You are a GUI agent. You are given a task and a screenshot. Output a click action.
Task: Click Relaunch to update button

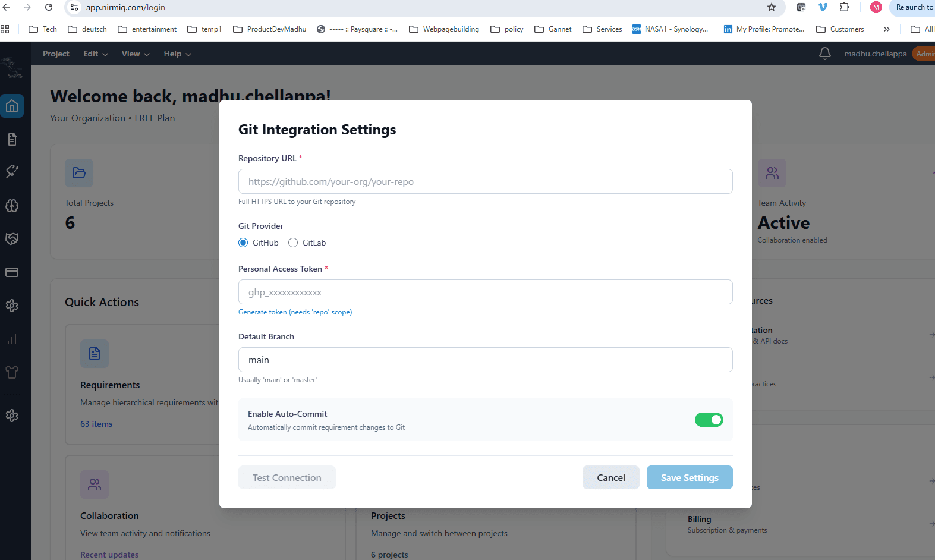click(x=912, y=7)
